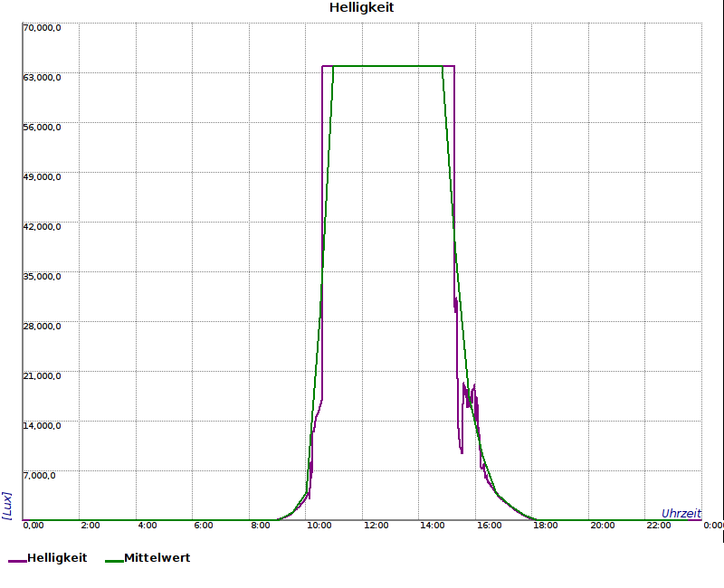Click the chart title 'Helligkeit'
Screen dimensions: 724x588
coord(361,8)
